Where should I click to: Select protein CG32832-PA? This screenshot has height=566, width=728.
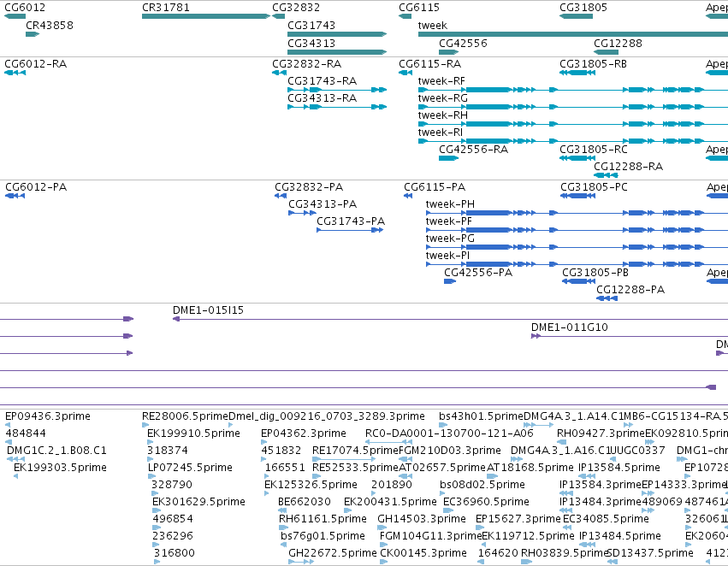click(309, 187)
